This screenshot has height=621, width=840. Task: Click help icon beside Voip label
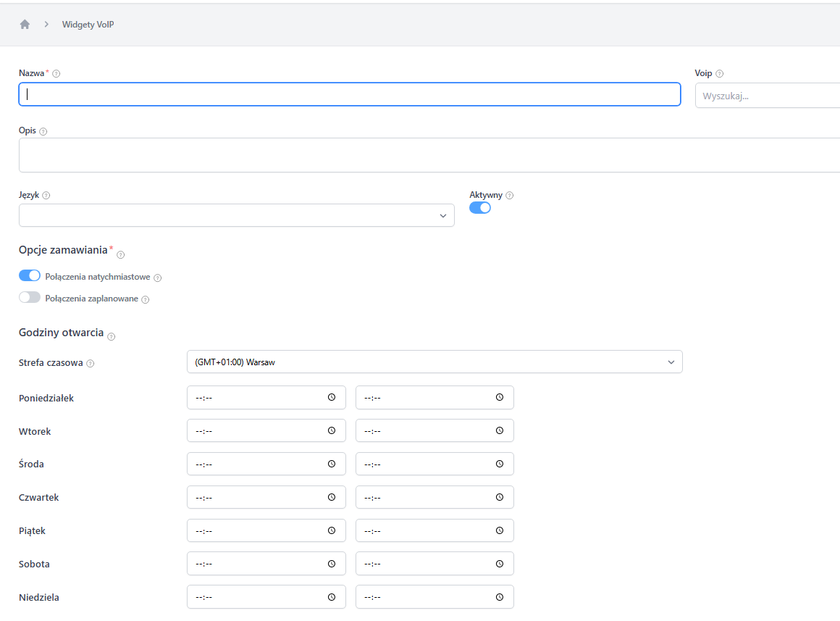coord(719,74)
